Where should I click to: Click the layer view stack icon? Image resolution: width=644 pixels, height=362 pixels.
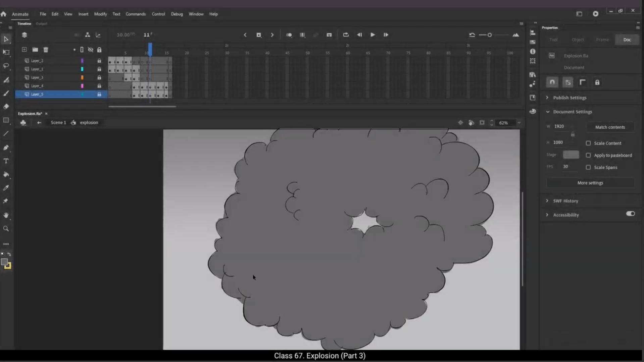click(24, 35)
